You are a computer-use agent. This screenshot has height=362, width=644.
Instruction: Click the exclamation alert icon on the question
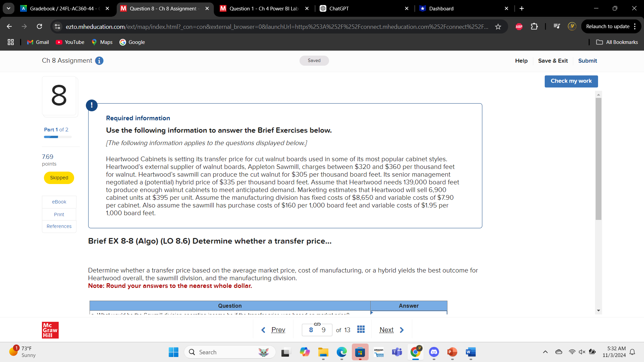coord(92,105)
